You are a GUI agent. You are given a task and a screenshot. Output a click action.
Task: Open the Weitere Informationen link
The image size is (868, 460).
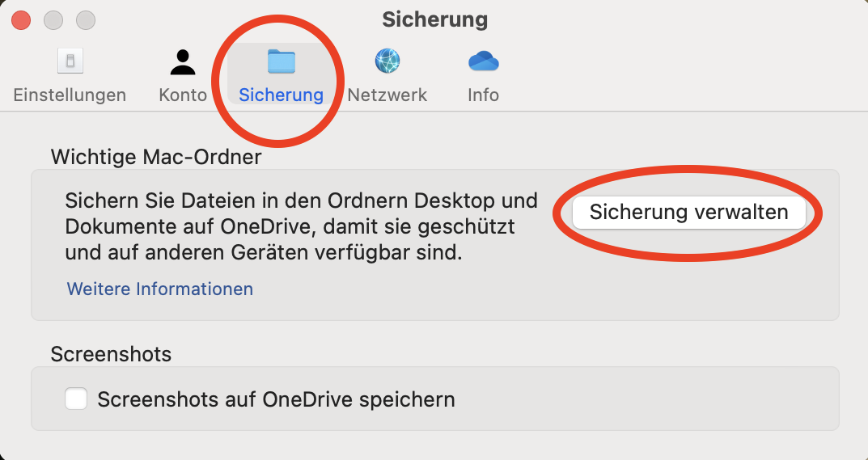point(160,289)
